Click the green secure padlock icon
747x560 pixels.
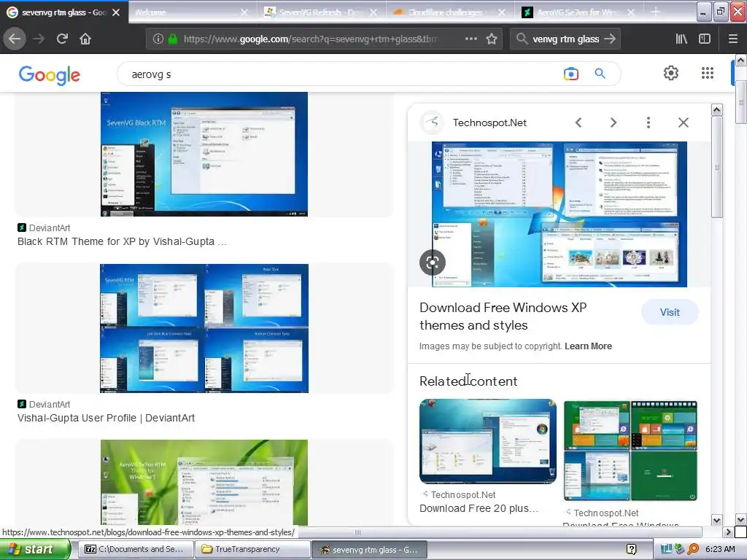(x=173, y=39)
